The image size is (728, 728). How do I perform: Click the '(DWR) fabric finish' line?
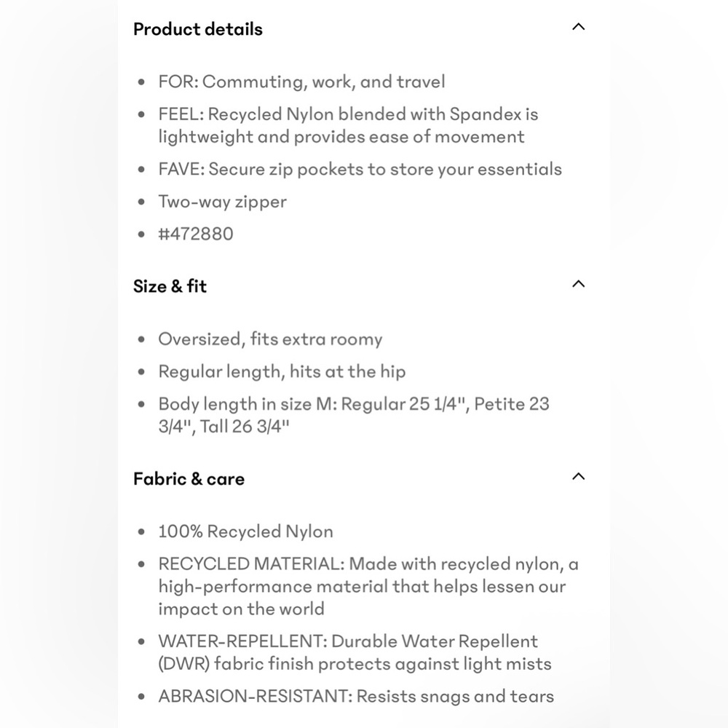click(x=355, y=664)
